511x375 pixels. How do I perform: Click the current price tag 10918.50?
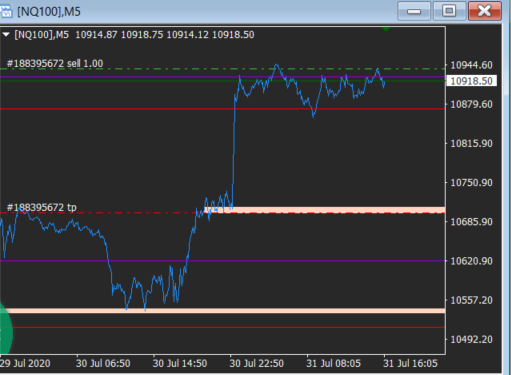471,81
